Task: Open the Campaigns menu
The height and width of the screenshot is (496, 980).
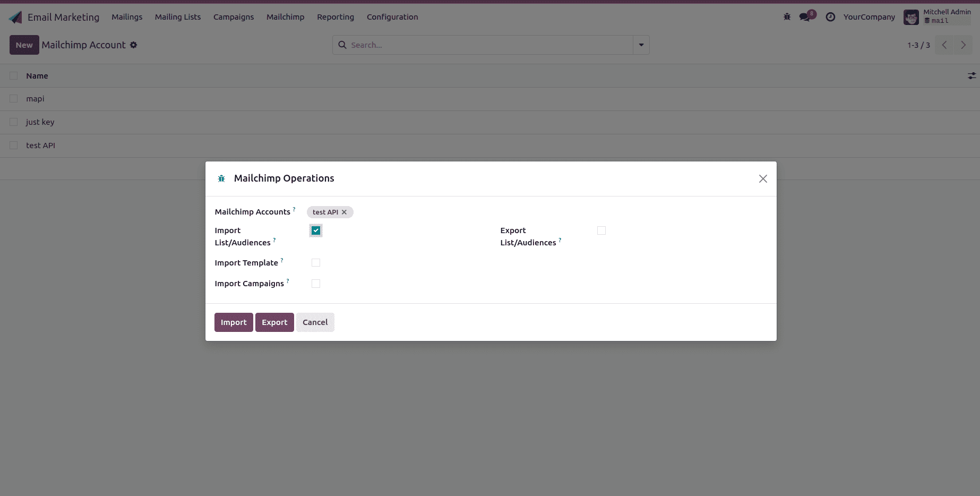Action: (234, 17)
